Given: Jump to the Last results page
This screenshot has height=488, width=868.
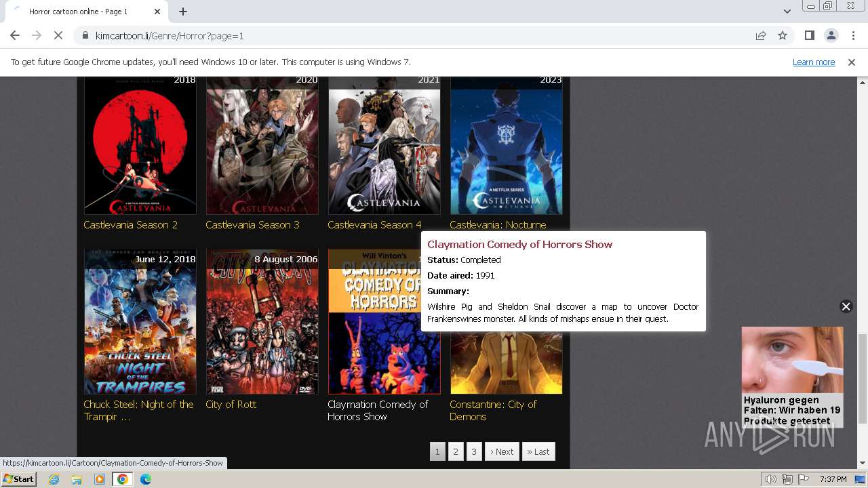Looking at the screenshot, I should [x=538, y=451].
